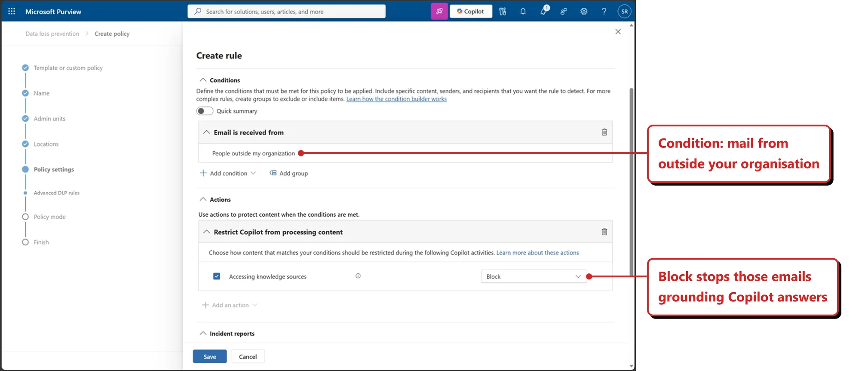Open Learn more about these actions link
The height and width of the screenshot is (371, 868).
[537, 253]
